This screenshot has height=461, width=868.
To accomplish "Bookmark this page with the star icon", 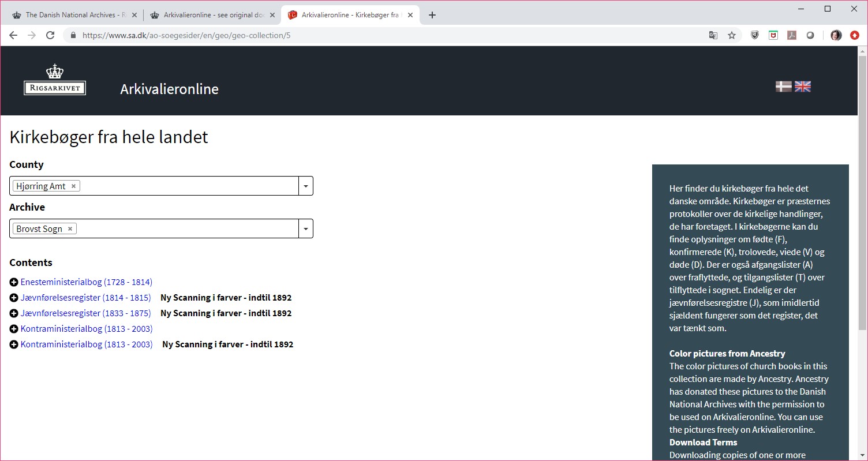I will pyautogui.click(x=732, y=35).
